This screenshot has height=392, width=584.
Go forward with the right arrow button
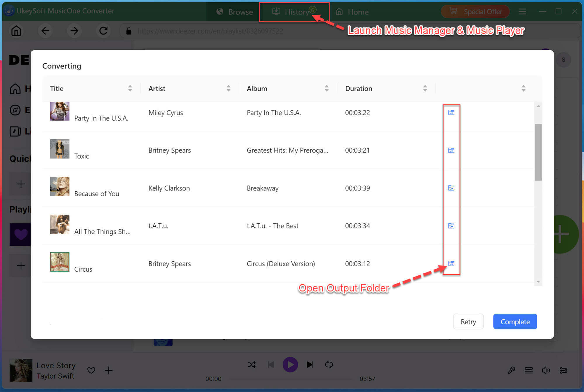coord(74,31)
